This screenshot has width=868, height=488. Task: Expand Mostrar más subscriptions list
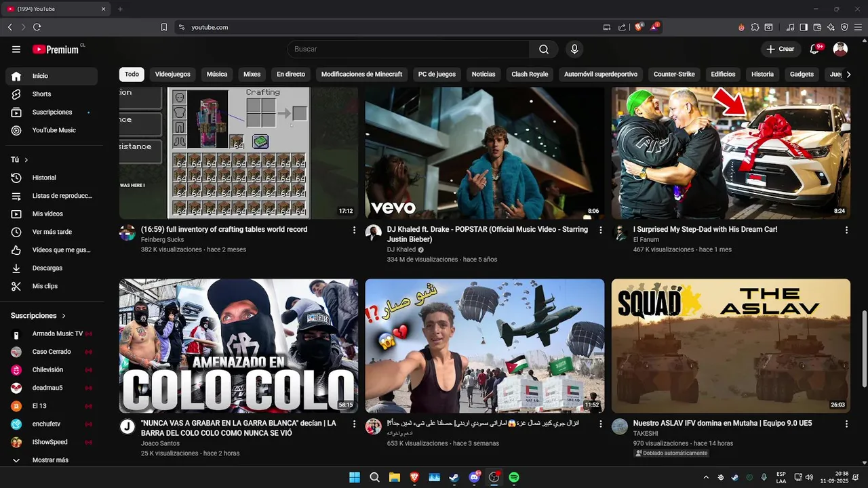point(52,460)
